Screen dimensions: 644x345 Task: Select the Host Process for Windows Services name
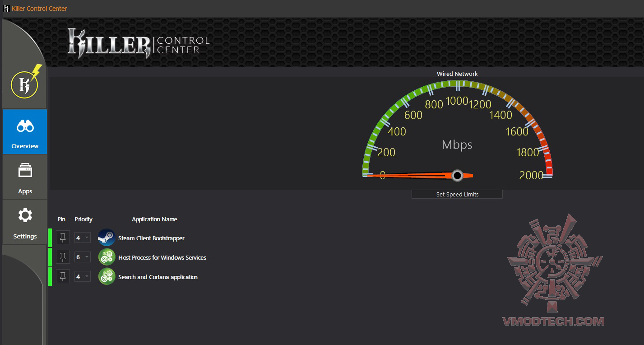point(162,257)
